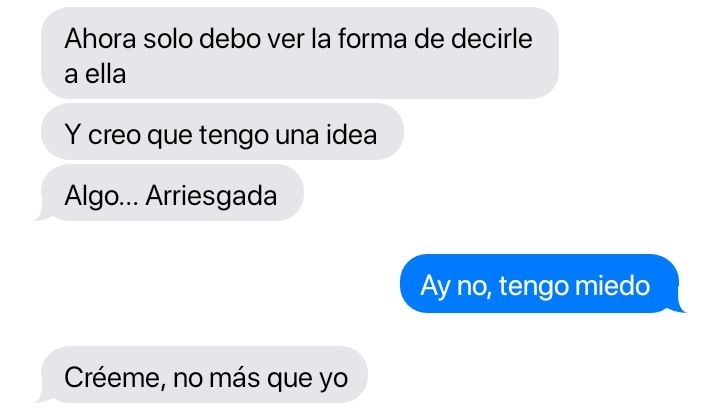Click the words "a ella" in first message

click(x=95, y=74)
